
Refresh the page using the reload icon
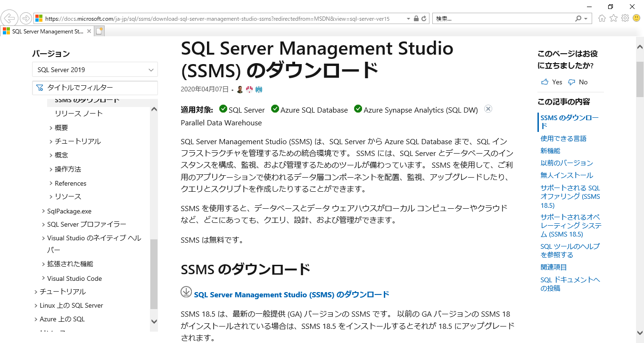[424, 19]
